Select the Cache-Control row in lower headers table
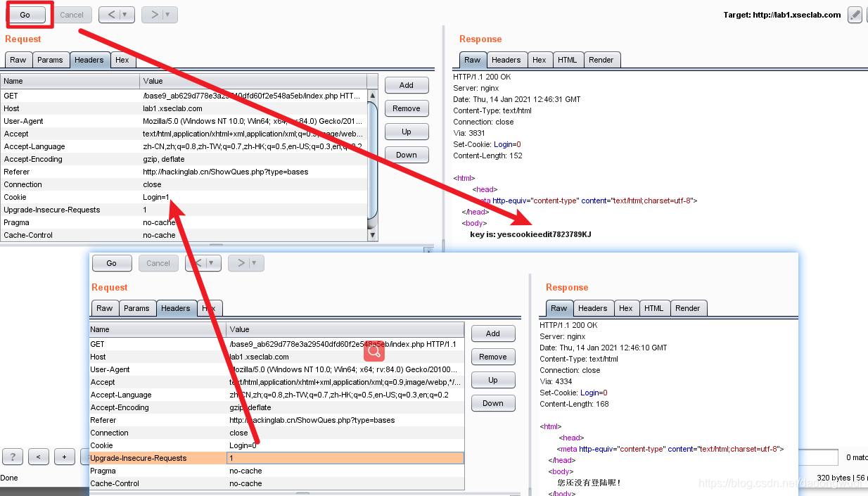This screenshot has height=496, width=868. click(276, 483)
